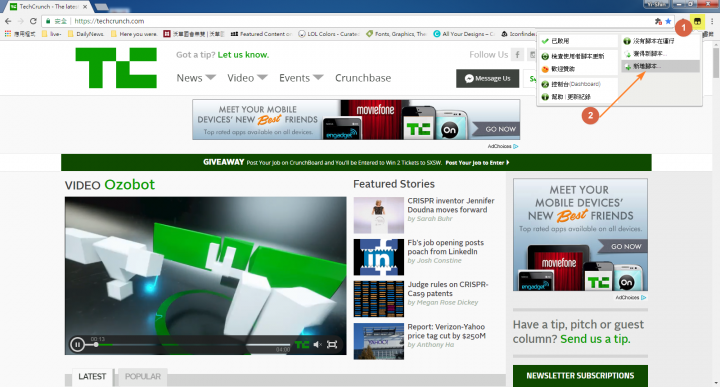Viewport: 720px width, 387px height.
Task: Open the CRISPR inventor Jennifer Doudna story
Action: pos(451,205)
